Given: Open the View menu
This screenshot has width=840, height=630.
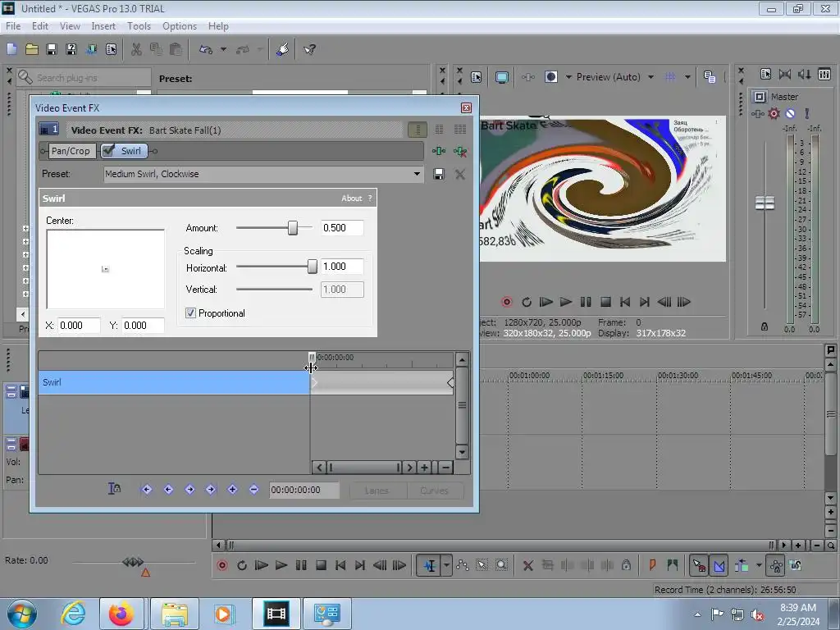Looking at the screenshot, I should click(x=70, y=25).
